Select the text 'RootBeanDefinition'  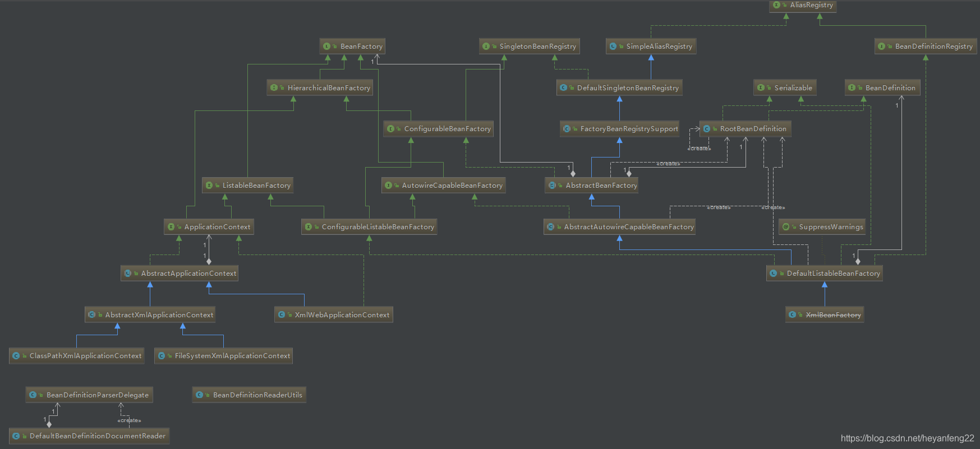pos(753,129)
